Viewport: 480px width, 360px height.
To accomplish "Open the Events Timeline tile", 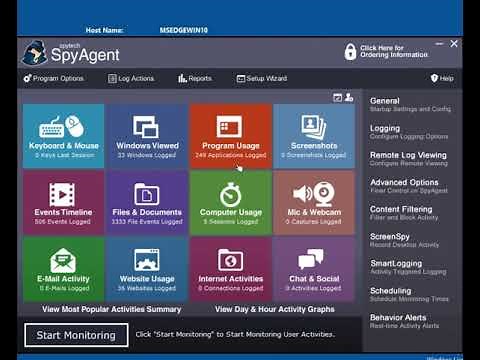I will [x=63, y=202].
